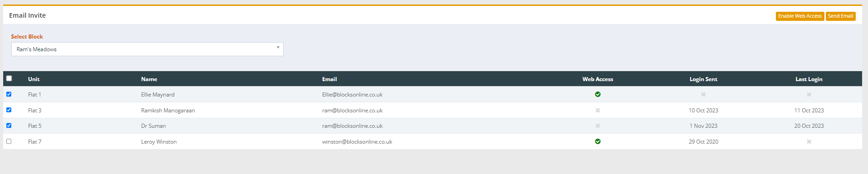The image size is (868, 174).
Task: Toggle the select-all checkbox in table header
Action: pyautogui.click(x=9, y=78)
